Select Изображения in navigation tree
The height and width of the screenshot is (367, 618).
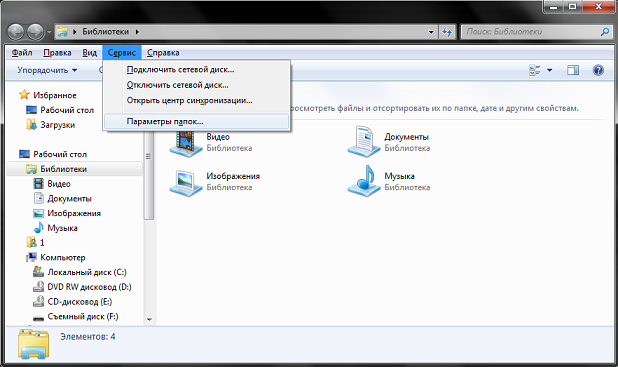tap(74, 213)
